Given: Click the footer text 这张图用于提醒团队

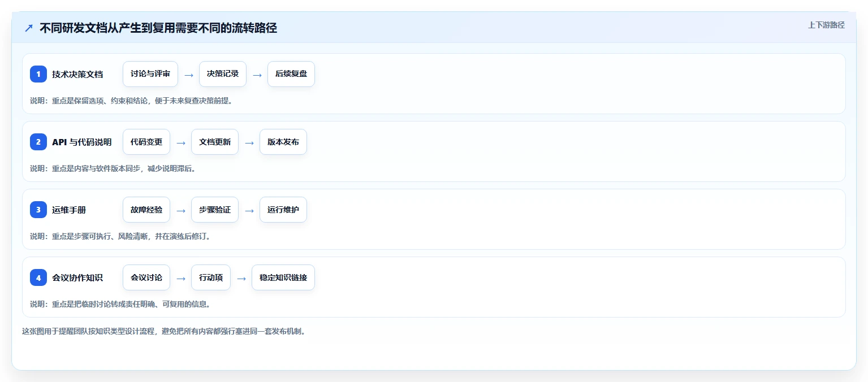Looking at the screenshot, I should tap(164, 331).
